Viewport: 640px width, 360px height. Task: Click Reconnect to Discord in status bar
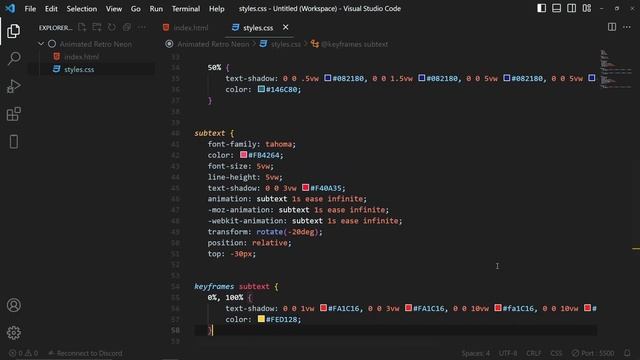pyautogui.click(x=85, y=353)
